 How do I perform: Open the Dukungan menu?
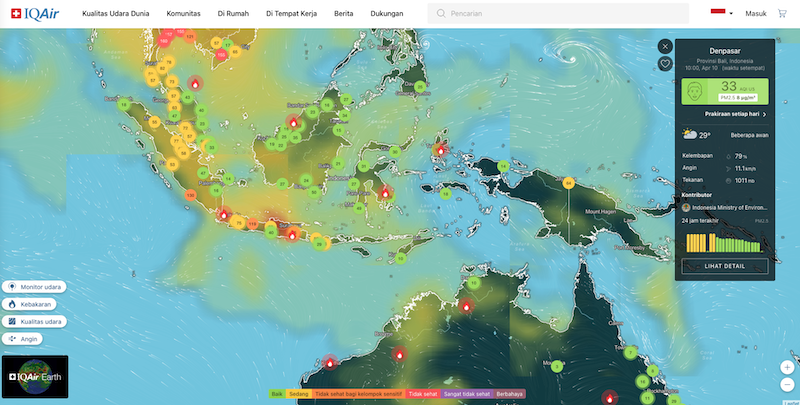[387, 14]
